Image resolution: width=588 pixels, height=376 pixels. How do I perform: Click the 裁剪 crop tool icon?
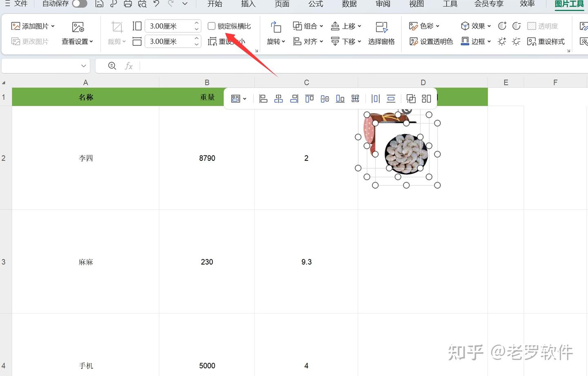(117, 27)
